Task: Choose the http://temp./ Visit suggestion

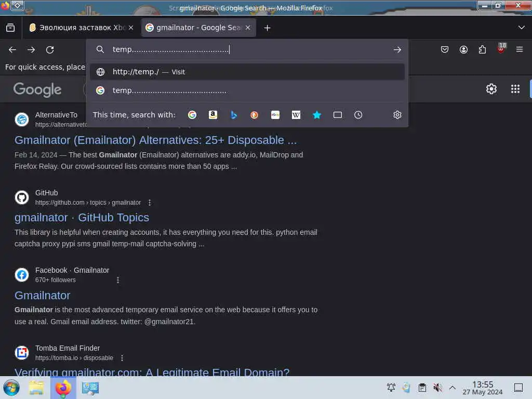Action: click(x=247, y=72)
